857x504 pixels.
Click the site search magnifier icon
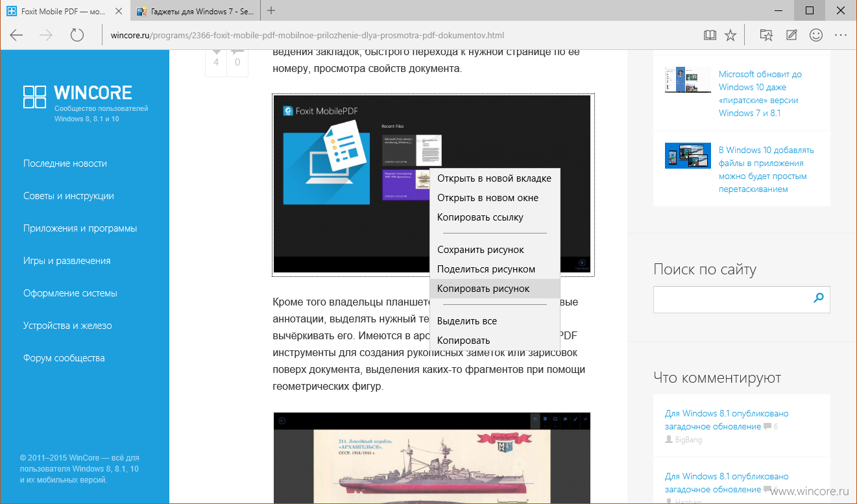coord(819,298)
